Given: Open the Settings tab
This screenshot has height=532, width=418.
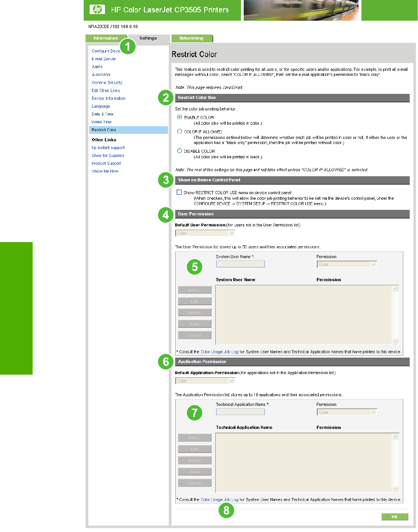Looking at the screenshot, I should [x=148, y=38].
